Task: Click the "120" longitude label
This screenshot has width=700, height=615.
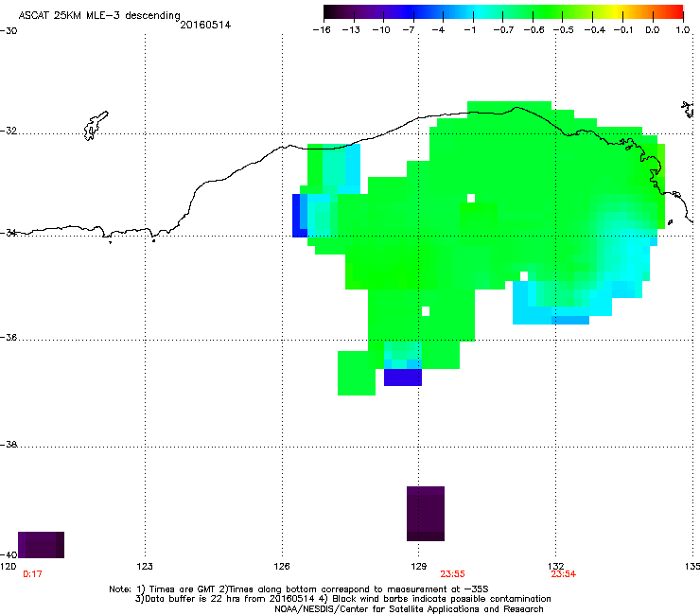Action: (8, 567)
